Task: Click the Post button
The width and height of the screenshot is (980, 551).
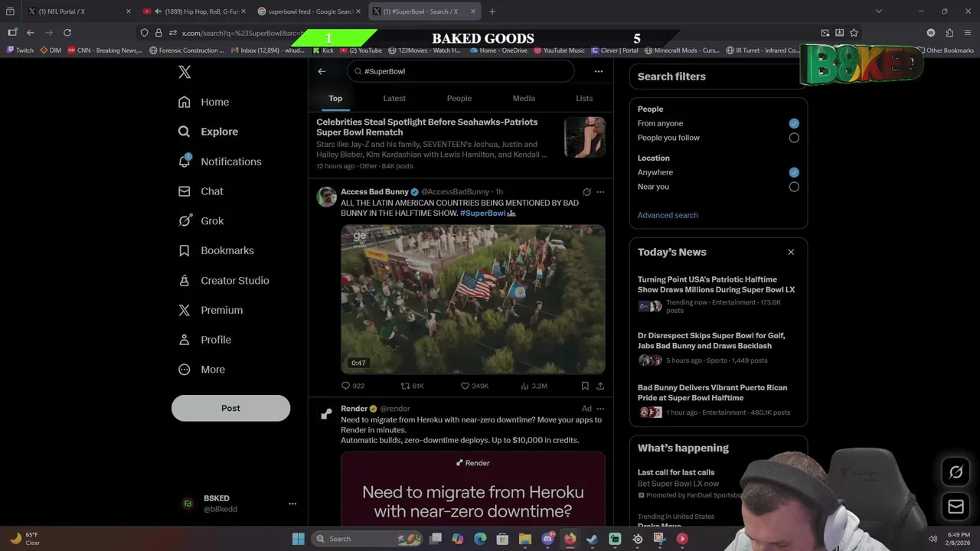Action: (x=230, y=408)
